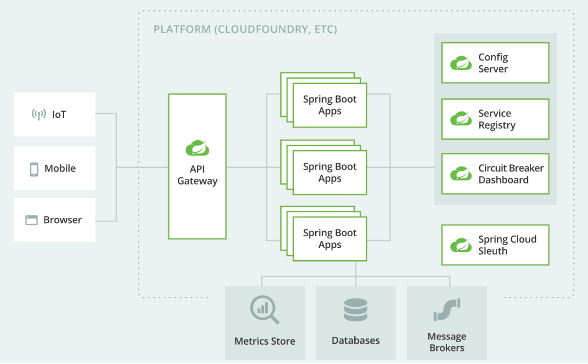Click the Service Registry box
This screenshot has width=588, height=364.
pyautogui.click(x=495, y=119)
